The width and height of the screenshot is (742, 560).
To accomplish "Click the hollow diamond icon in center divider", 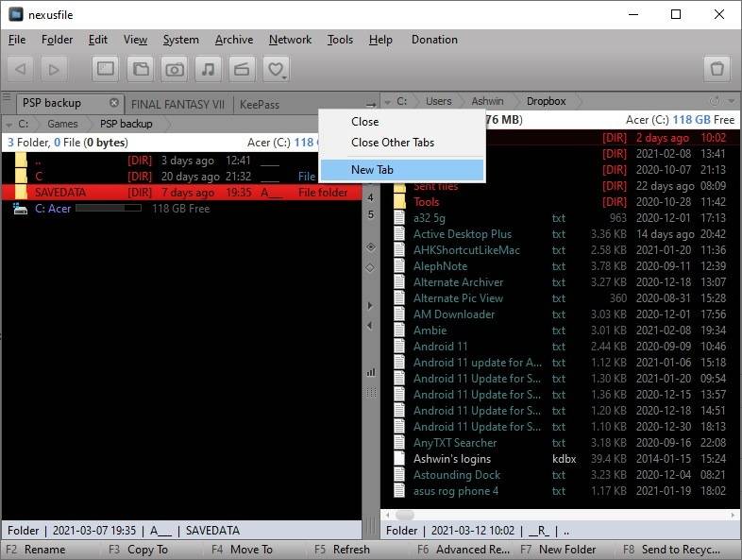I will pos(370,267).
